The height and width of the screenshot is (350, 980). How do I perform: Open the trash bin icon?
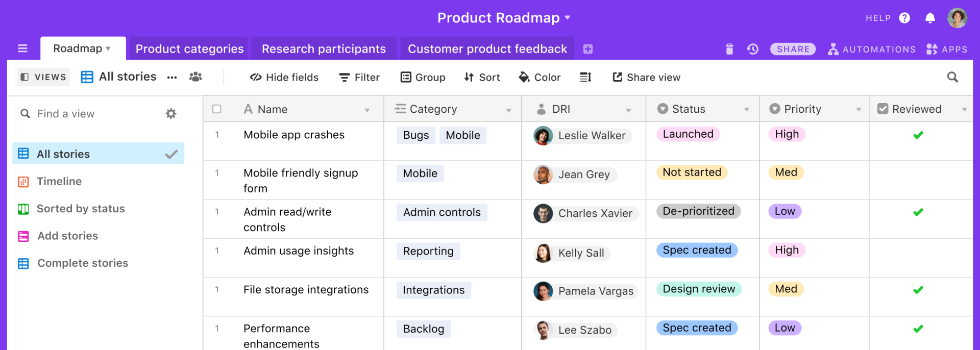click(729, 49)
